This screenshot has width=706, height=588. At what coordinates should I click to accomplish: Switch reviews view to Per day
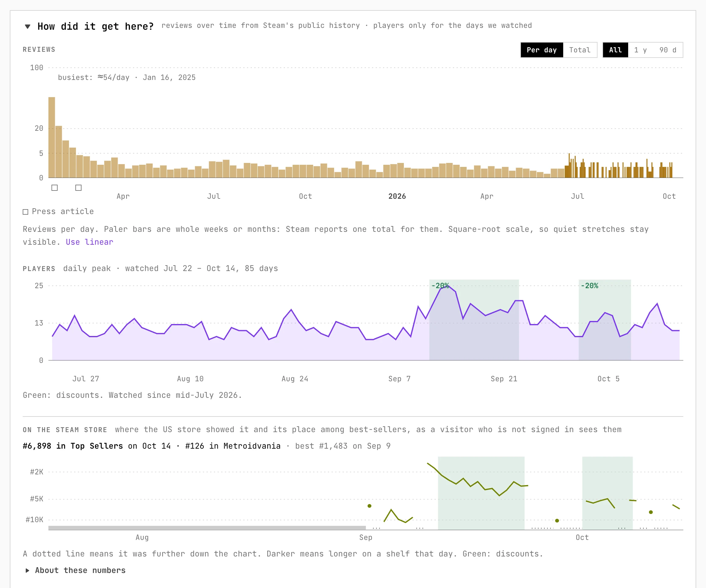coord(541,50)
